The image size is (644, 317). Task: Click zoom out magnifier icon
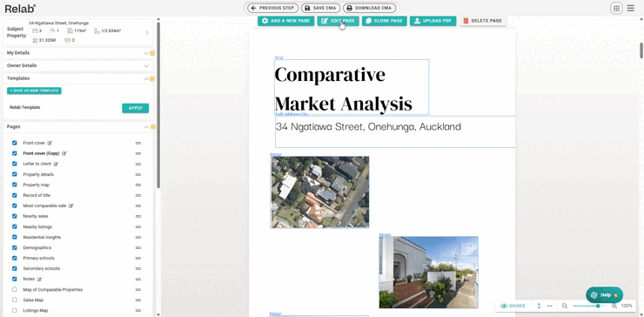click(565, 306)
